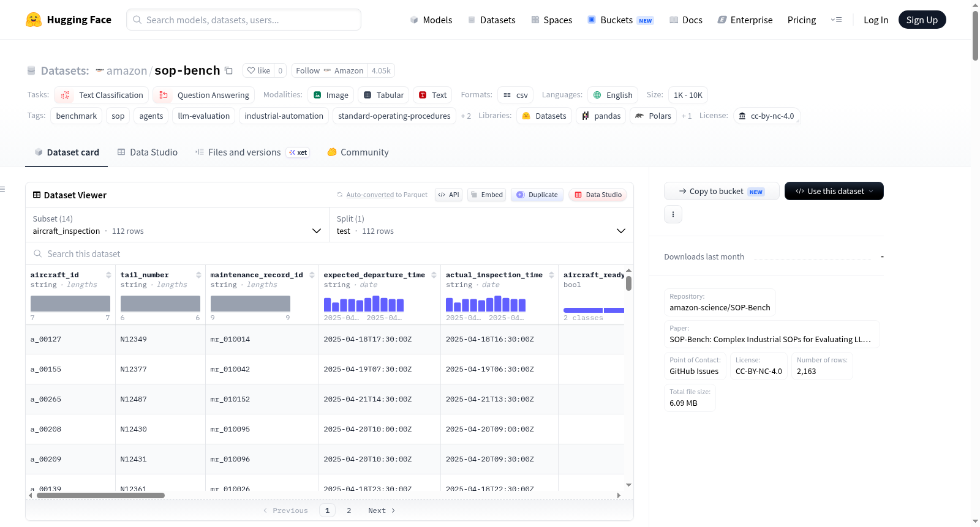Expand the more navigation menu icon
Viewport: 980px width, 527px height.
tap(836, 20)
